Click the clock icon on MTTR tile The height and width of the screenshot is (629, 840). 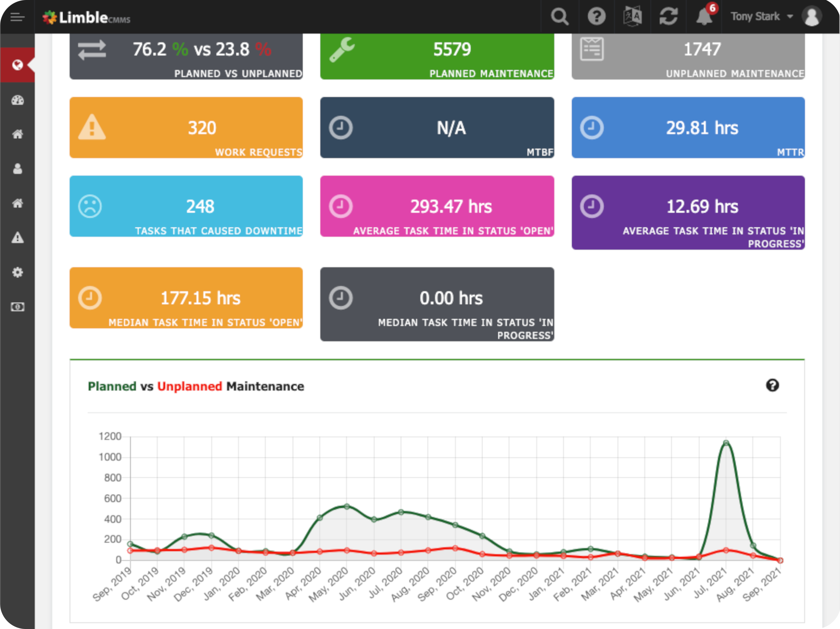point(592,128)
